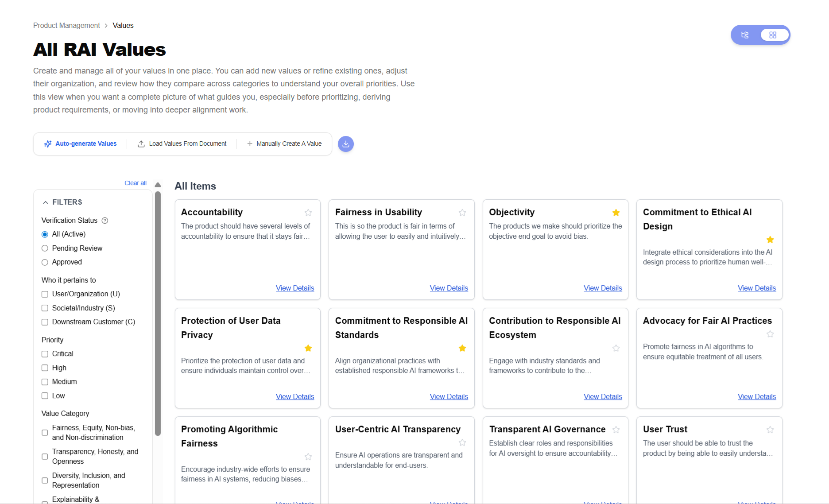
Task: Star the Accountability value card
Action: (x=308, y=213)
